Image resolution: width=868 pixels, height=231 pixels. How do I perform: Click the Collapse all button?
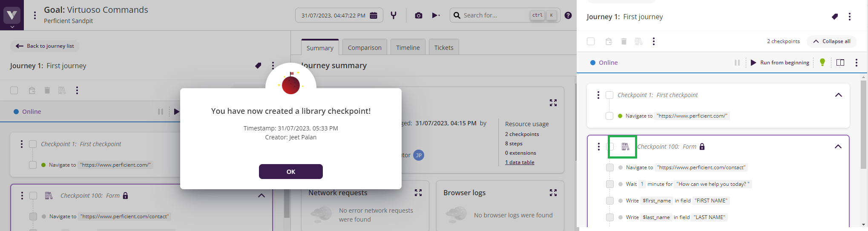click(x=832, y=41)
